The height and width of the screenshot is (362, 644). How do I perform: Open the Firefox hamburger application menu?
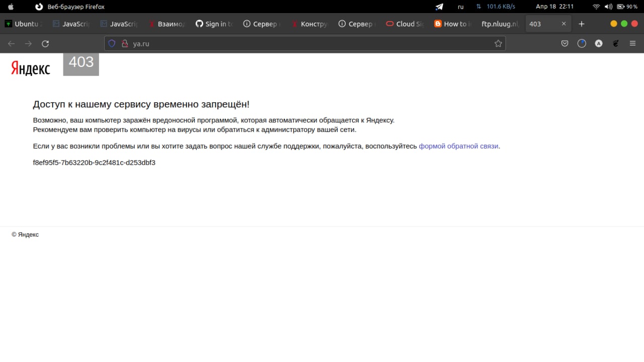click(632, 44)
